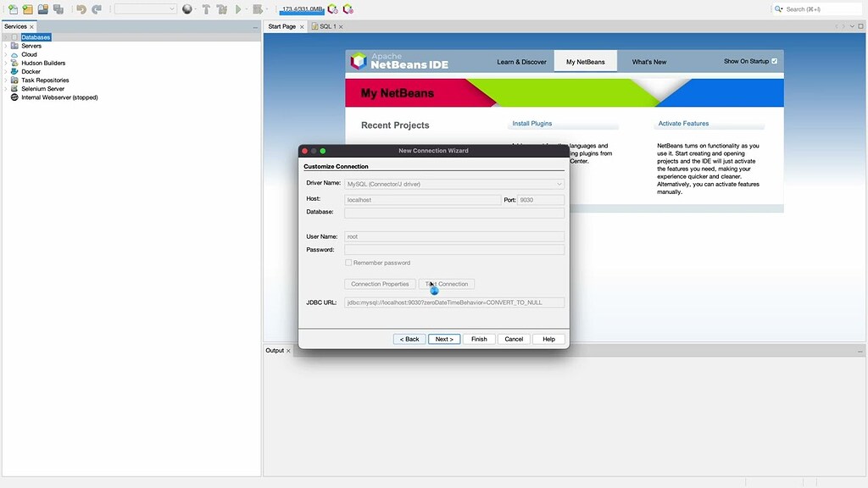Viewport: 868px width, 488px height.
Task: Open the Driver Name dropdown
Action: tap(559, 183)
